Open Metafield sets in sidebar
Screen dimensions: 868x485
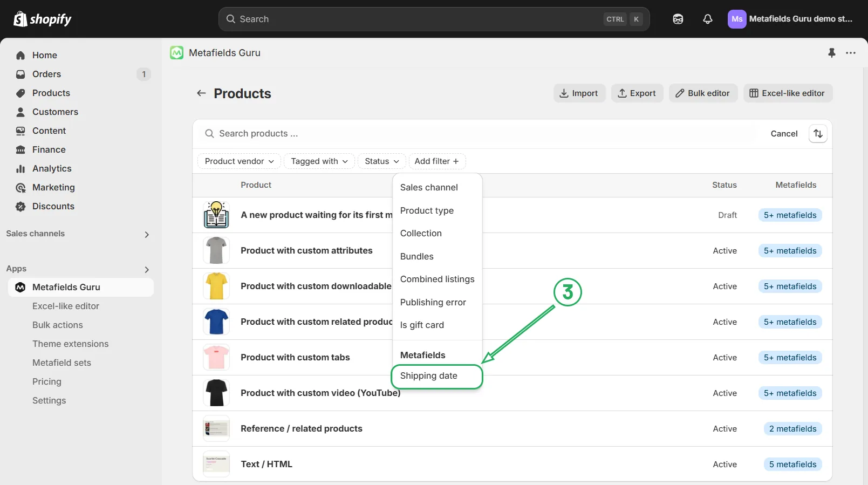61,363
